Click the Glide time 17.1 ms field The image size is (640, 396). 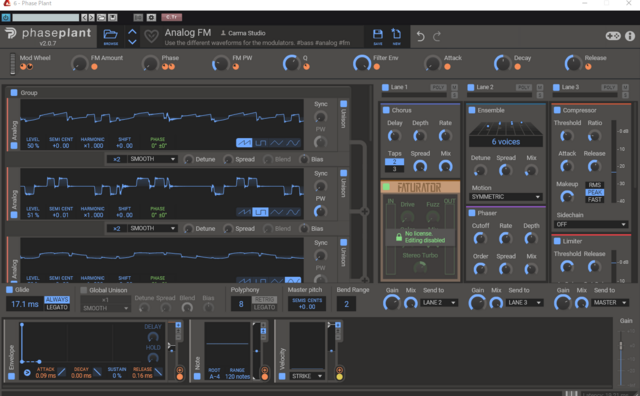[x=24, y=304]
